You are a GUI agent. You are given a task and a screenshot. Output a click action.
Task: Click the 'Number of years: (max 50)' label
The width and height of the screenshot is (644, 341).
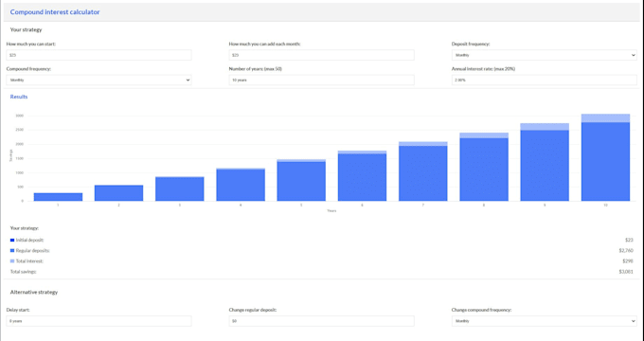coord(256,69)
